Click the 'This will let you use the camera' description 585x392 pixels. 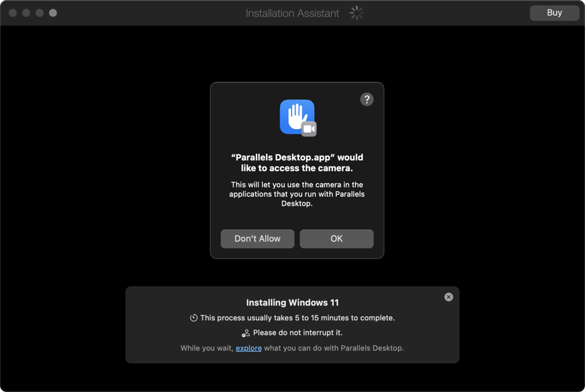(x=297, y=194)
